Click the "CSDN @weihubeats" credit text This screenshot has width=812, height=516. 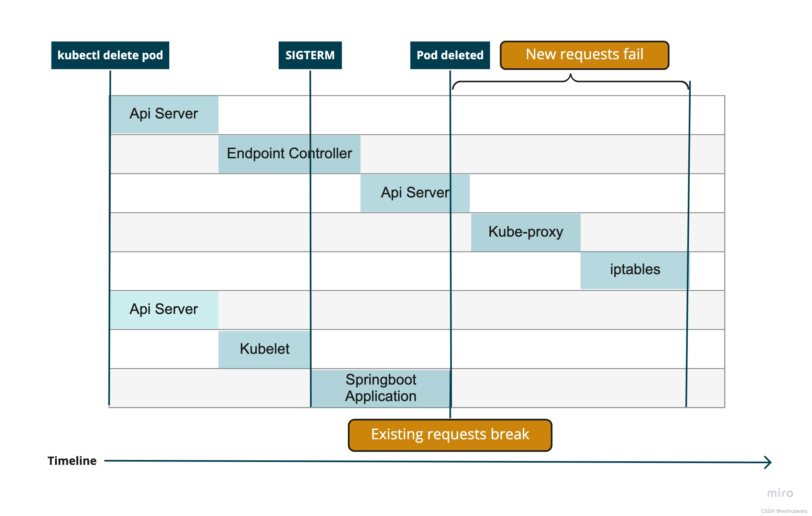coord(784,511)
